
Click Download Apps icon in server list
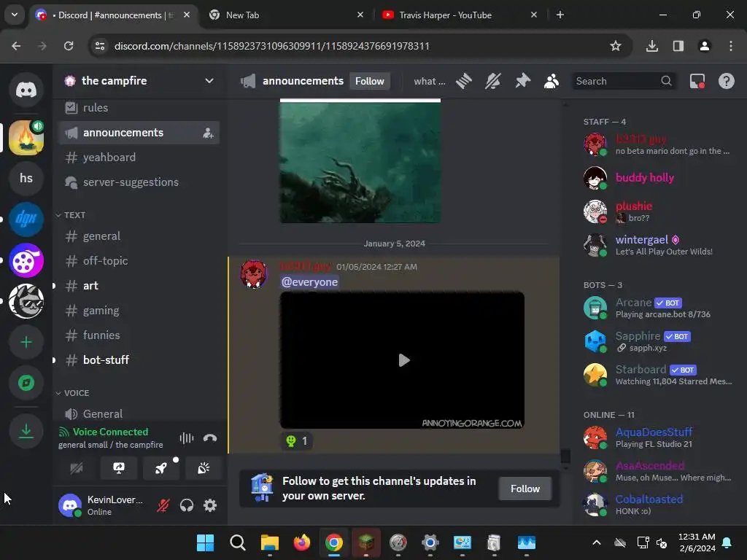[26, 431]
